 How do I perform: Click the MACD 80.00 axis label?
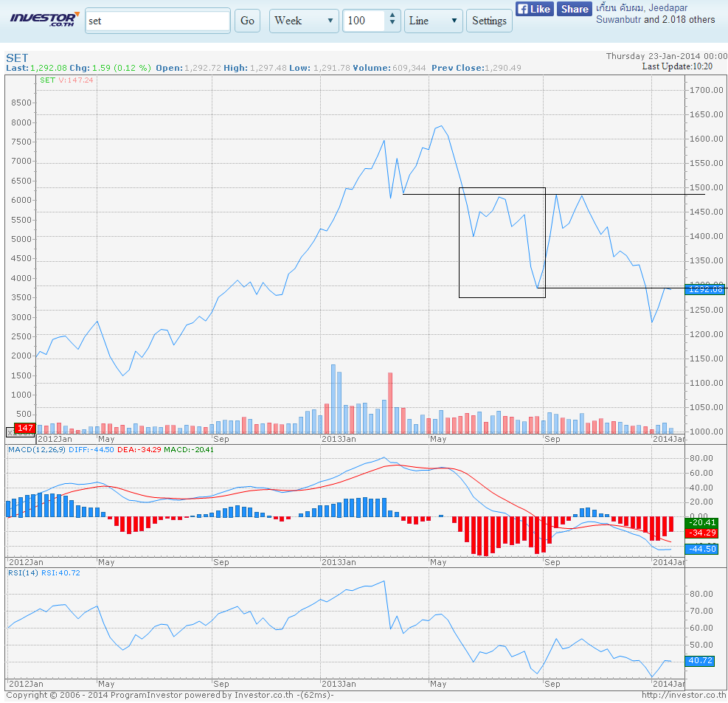coord(701,458)
